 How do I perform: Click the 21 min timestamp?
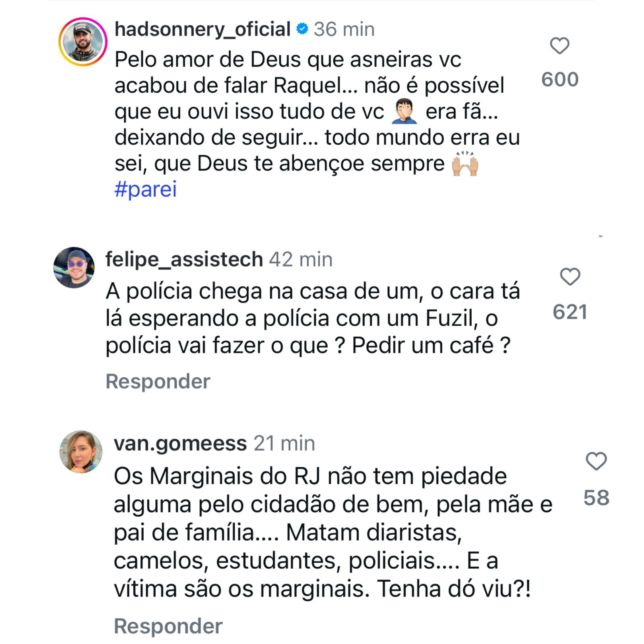tap(284, 444)
